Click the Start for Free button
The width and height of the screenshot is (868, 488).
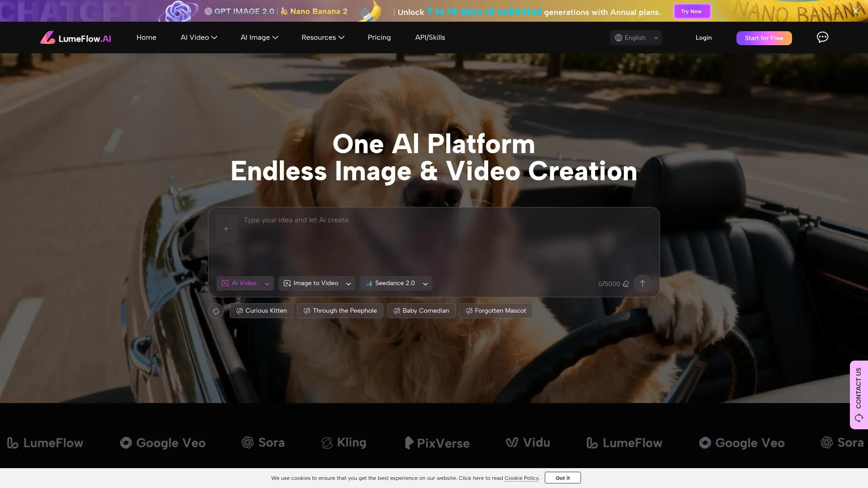[764, 38]
